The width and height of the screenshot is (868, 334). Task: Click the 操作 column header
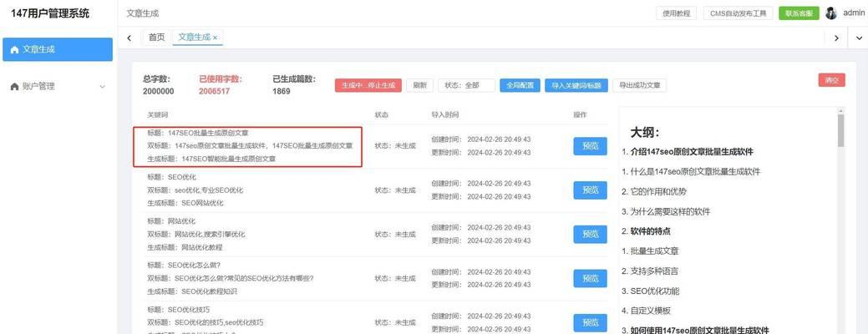click(580, 115)
